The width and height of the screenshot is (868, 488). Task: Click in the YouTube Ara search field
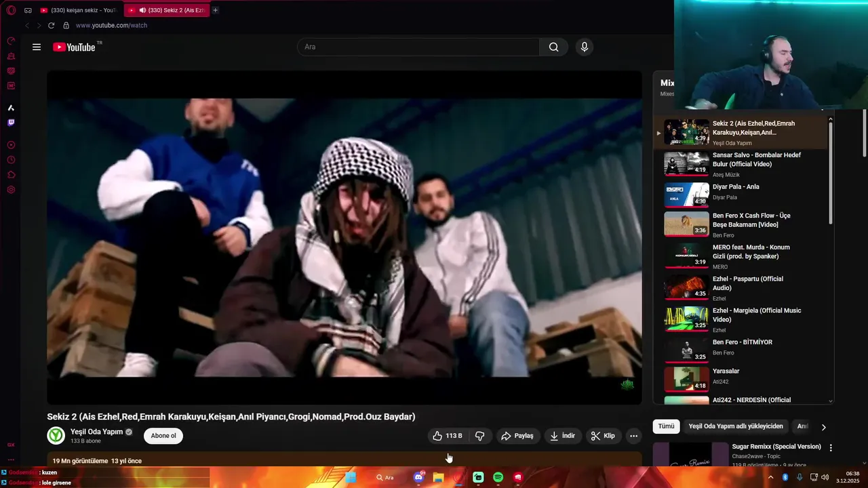coord(418,47)
